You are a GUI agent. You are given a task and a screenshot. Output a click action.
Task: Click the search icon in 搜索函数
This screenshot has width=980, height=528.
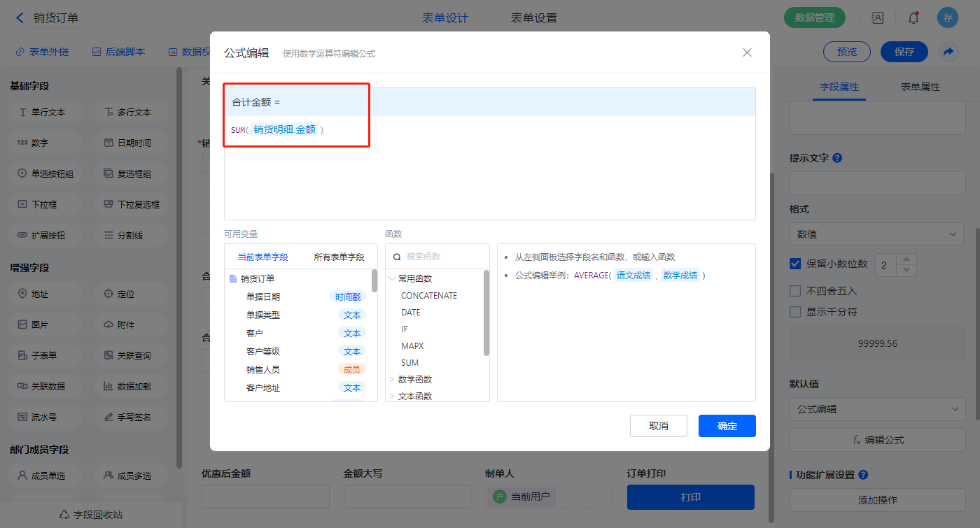397,257
